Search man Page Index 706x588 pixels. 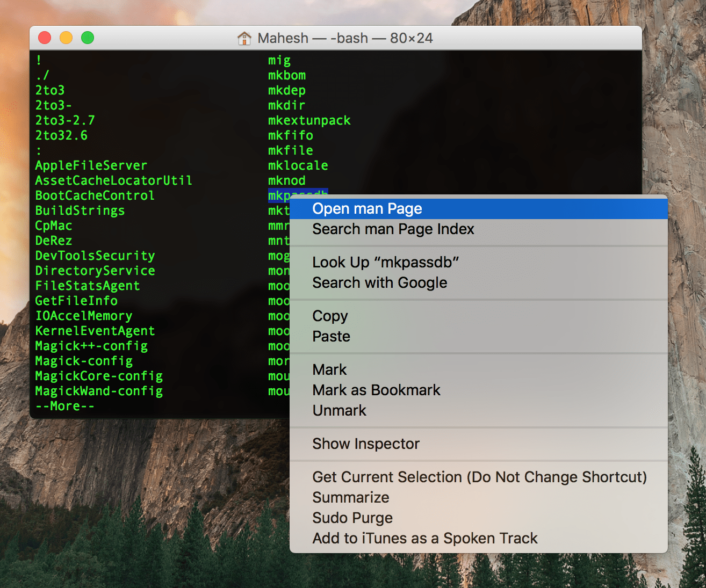[393, 229]
